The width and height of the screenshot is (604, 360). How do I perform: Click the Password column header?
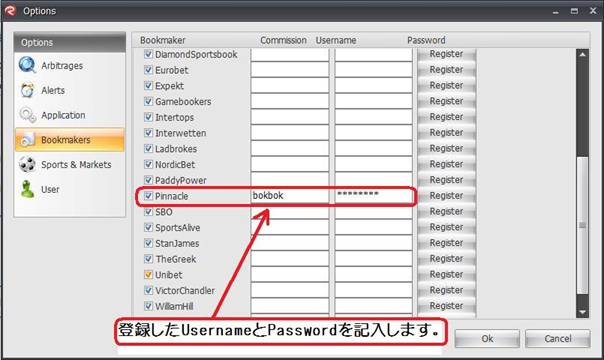pos(426,40)
